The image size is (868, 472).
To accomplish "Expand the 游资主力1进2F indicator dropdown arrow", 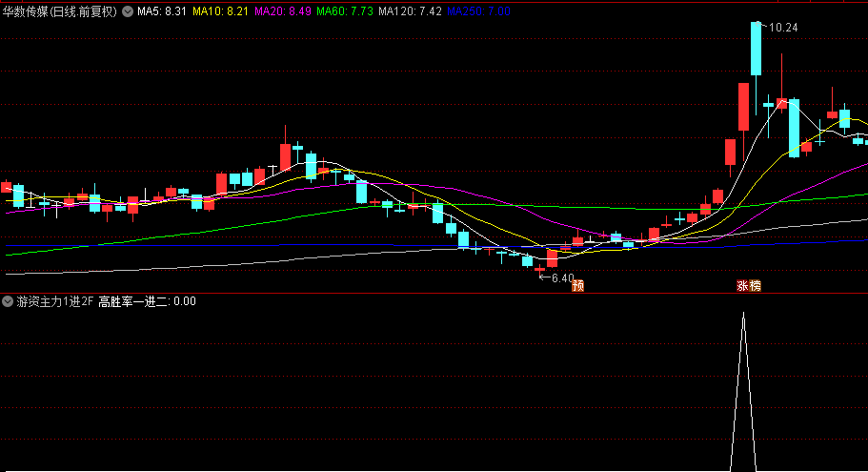I will pyautogui.click(x=8, y=301).
